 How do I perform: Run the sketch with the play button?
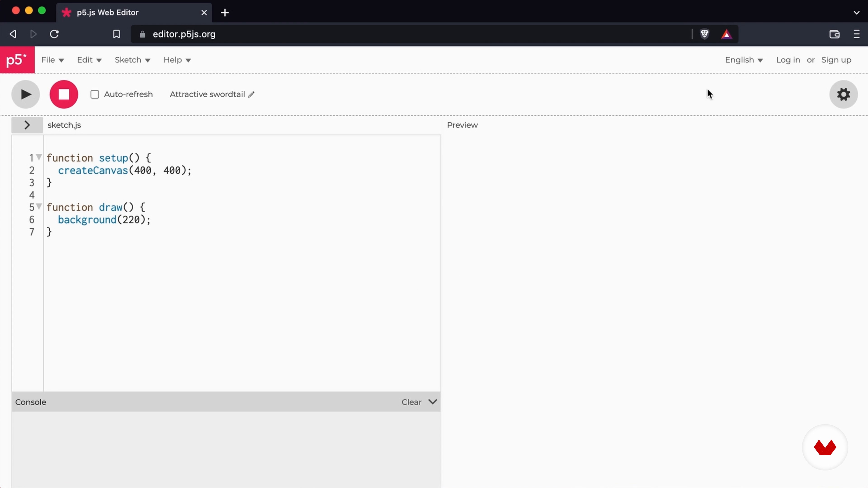point(26,94)
